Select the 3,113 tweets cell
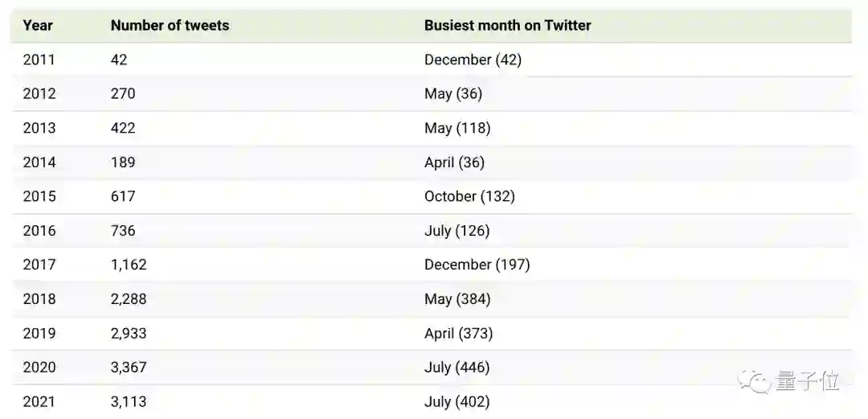The width and height of the screenshot is (868, 419). click(x=129, y=401)
